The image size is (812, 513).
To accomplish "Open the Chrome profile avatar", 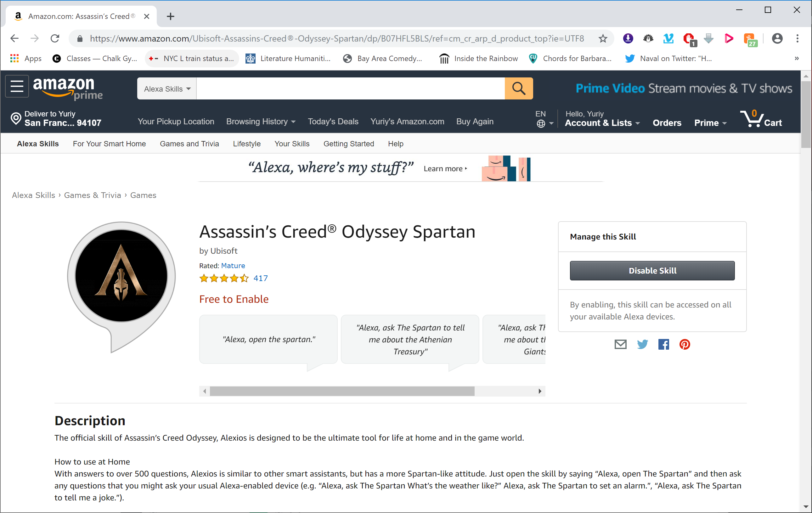I will tap(777, 38).
